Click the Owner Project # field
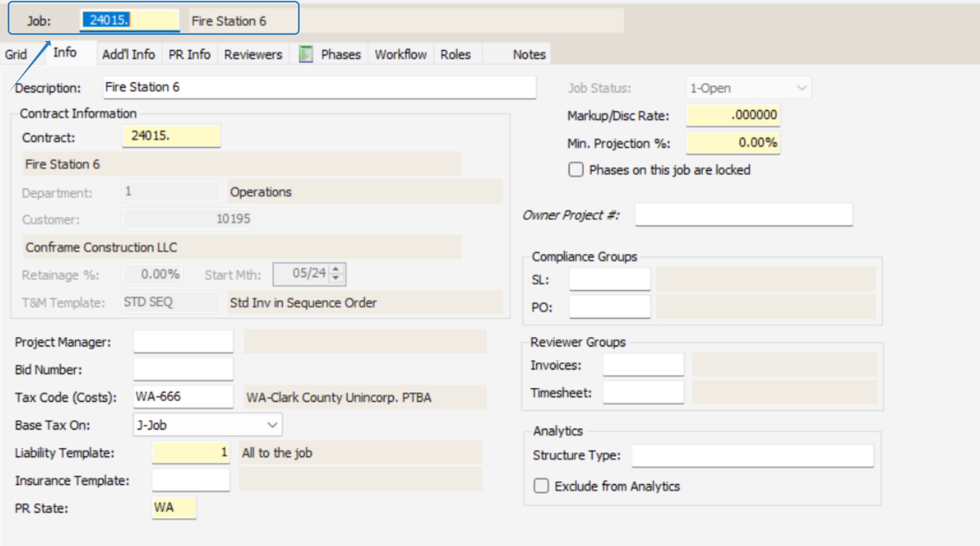Image resolution: width=980 pixels, height=546 pixels. [744, 215]
